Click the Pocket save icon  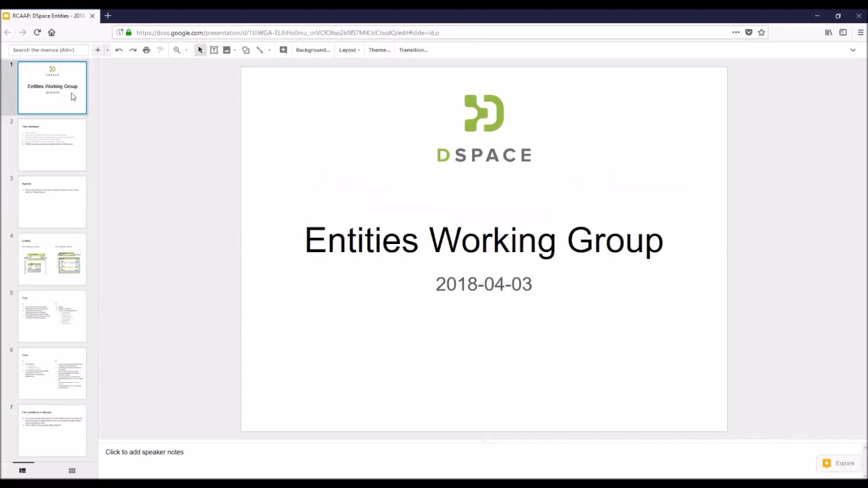pos(749,33)
